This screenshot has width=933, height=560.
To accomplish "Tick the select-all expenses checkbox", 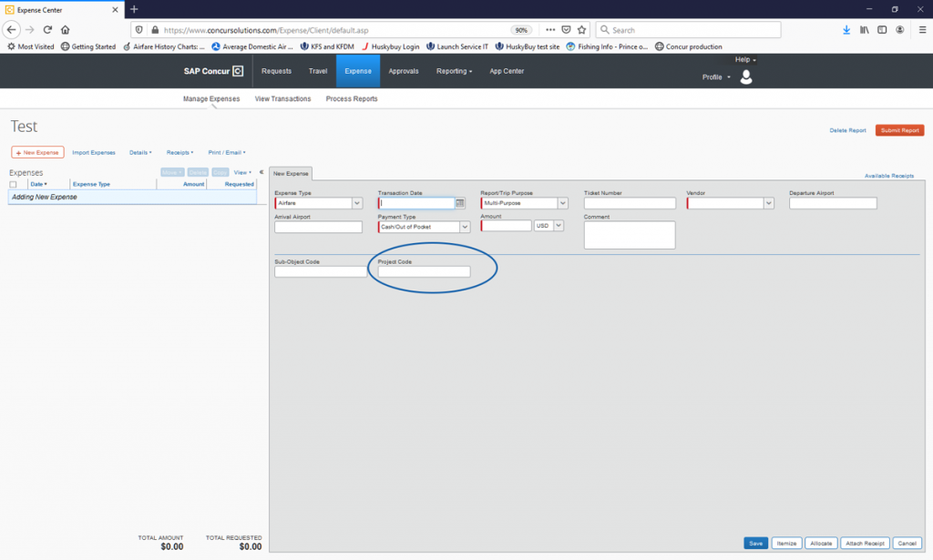I will 14,184.
